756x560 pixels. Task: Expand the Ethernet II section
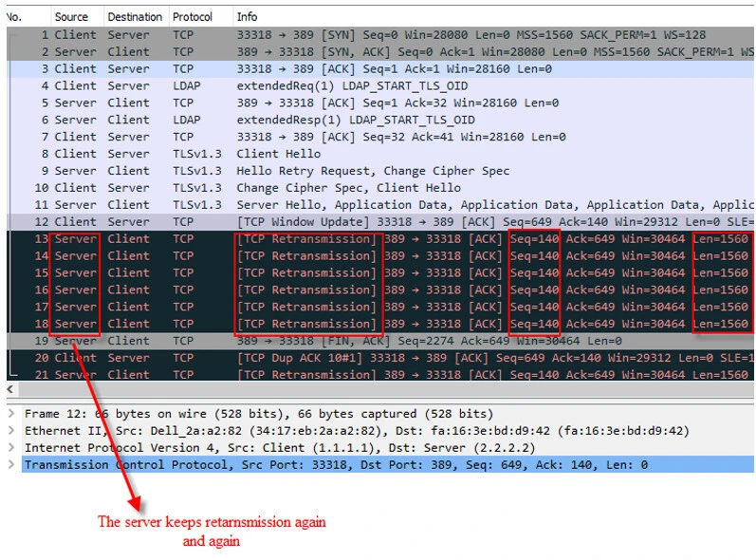(x=11, y=431)
